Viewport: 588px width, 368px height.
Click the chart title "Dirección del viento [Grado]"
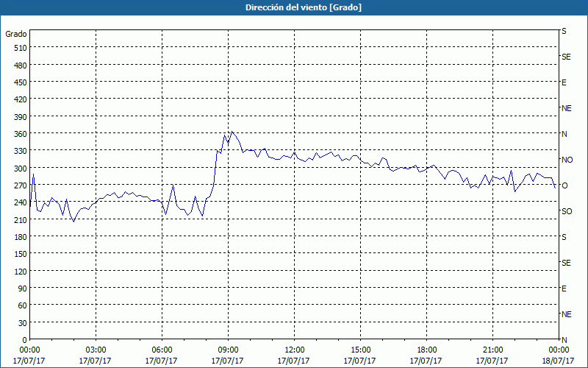click(x=304, y=7)
